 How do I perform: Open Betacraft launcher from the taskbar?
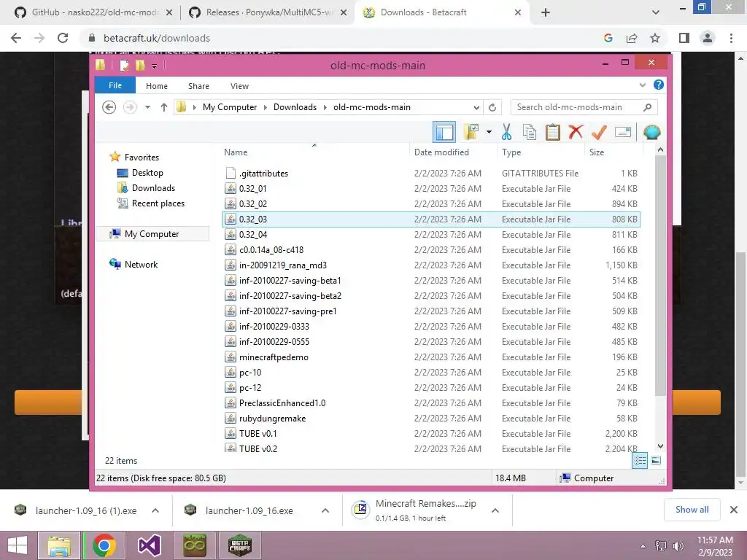239,545
